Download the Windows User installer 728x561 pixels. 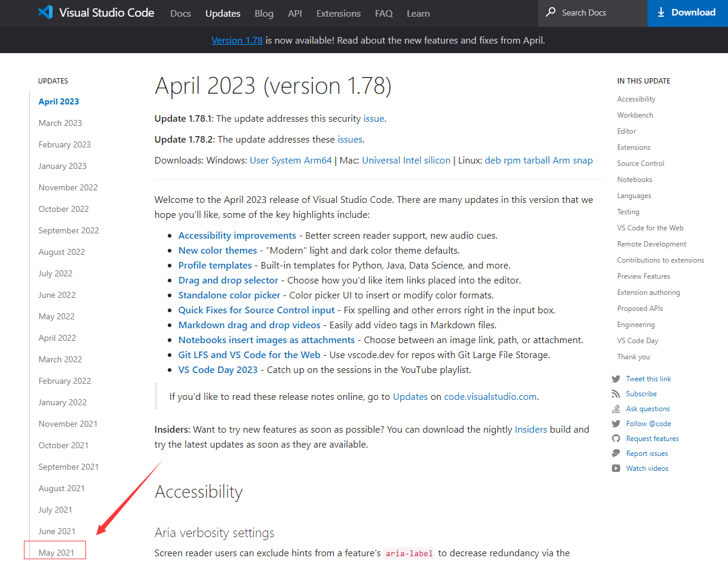click(x=259, y=160)
